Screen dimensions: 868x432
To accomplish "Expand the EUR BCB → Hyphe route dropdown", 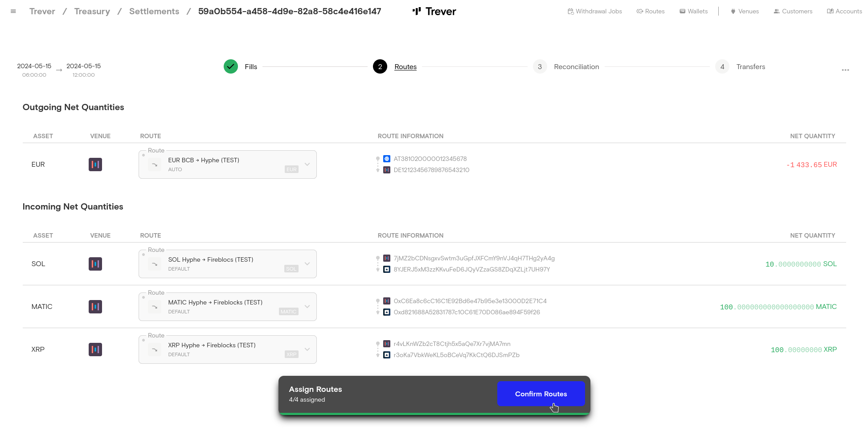I will pyautogui.click(x=307, y=165).
